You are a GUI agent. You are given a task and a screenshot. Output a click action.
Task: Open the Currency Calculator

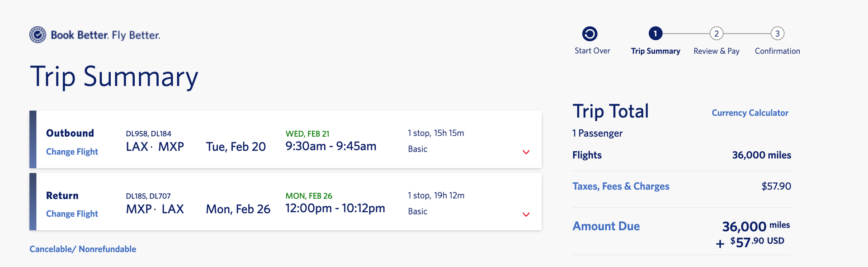tap(750, 113)
